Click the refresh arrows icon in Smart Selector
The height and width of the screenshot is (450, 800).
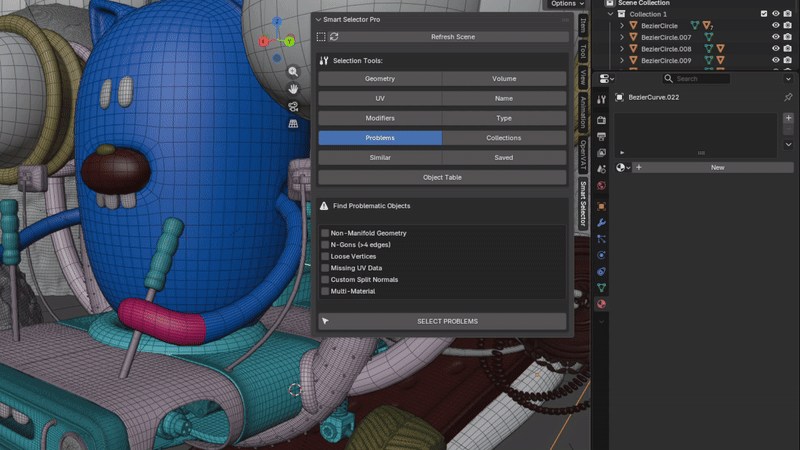click(334, 37)
